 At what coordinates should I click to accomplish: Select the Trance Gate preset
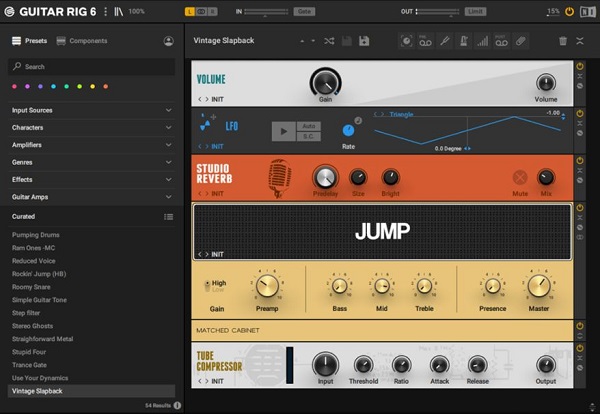[x=29, y=365]
